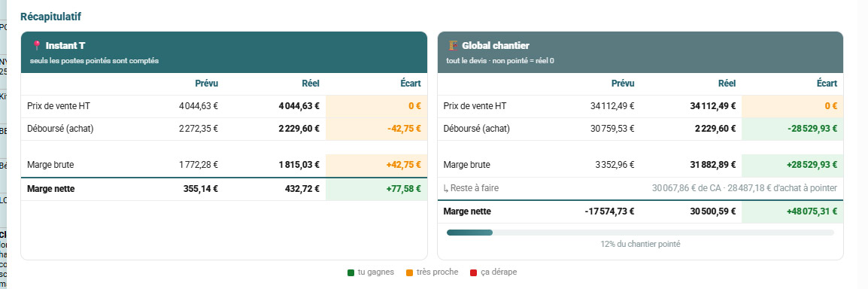The height and width of the screenshot is (289, 868).
Task: Click the red pin icon beside Instant T
Action: pos(37,45)
